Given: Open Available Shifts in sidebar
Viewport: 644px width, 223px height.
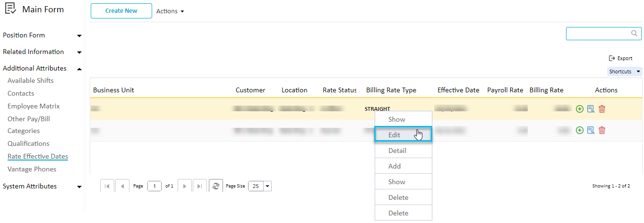Looking at the screenshot, I should (31, 80).
